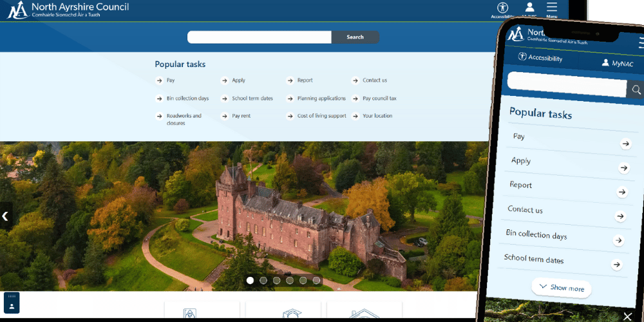Open the Apply popular task on desktop
644x322 pixels.
point(238,80)
